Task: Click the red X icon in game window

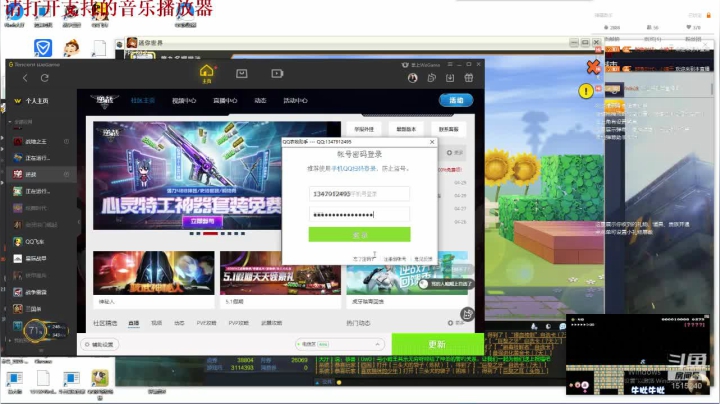Action: click(x=593, y=67)
